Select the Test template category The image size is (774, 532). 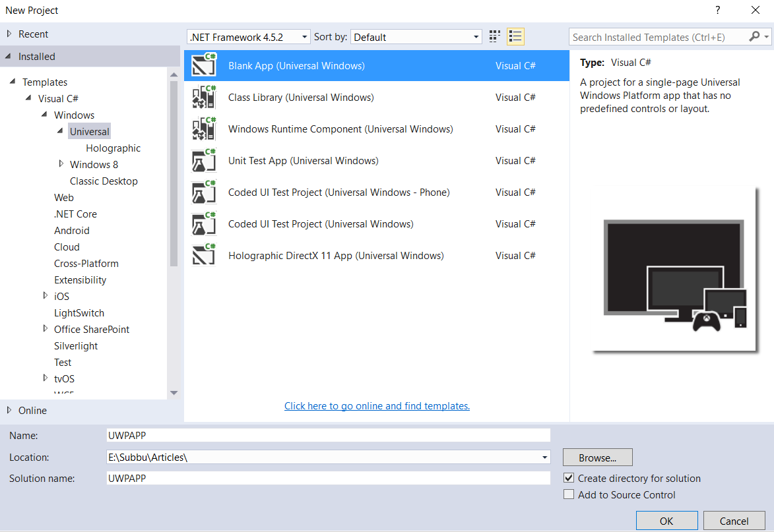(x=63, y=363)
